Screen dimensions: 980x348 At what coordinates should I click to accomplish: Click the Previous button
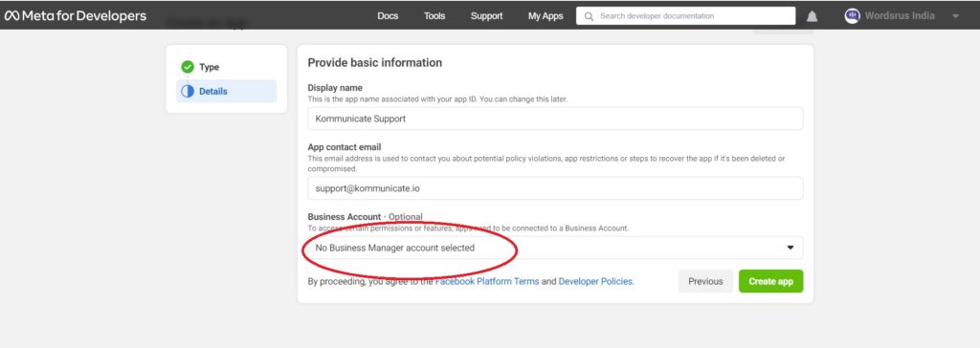pyautogui.click(x=705, y=281)
